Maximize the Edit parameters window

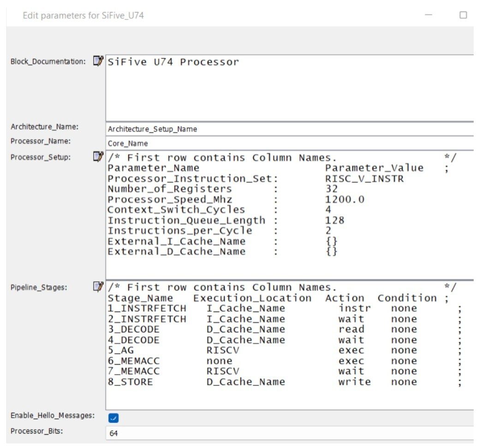tap(463, 15)
